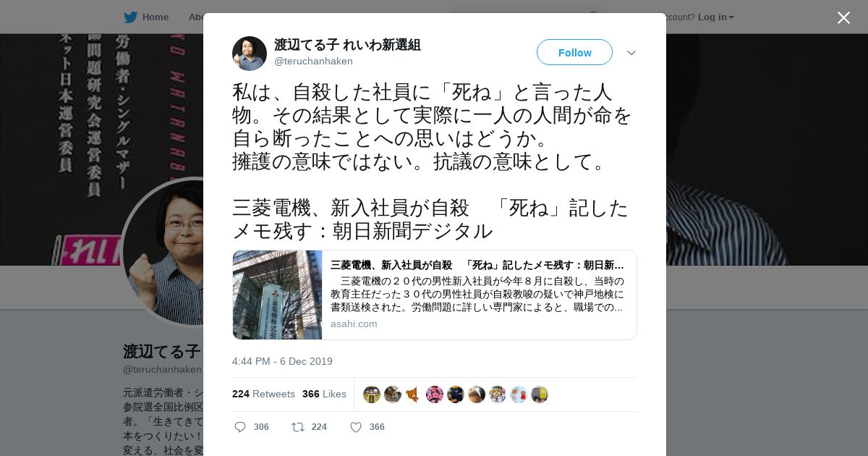This screenshot has width=868, height=456.
Task: Close the tweet modal with X
Action: point(843,17)
